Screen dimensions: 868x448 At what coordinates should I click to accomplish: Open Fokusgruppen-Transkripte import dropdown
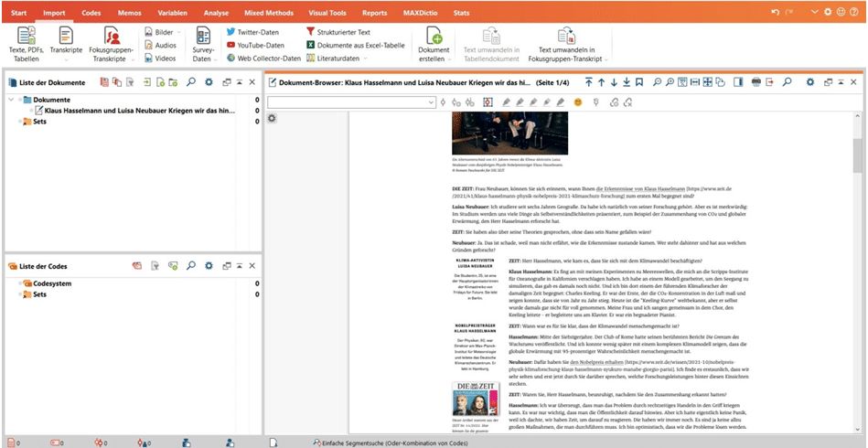pos(113,44)
